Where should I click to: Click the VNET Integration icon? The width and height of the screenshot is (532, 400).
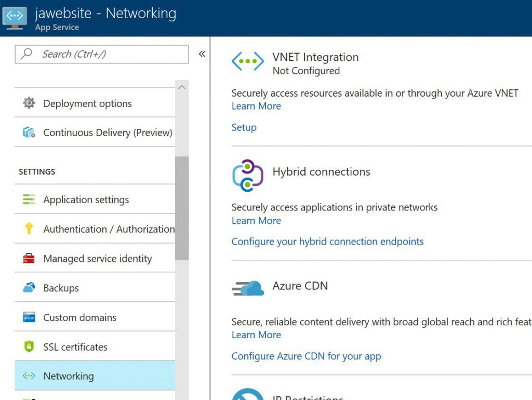[248, 61]
